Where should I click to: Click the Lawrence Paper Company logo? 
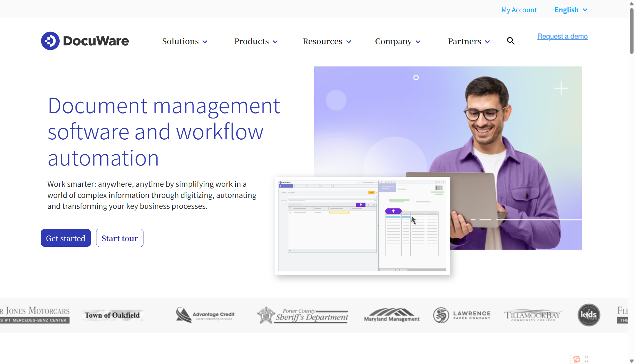pyautogui.click(x=462, y=315)
